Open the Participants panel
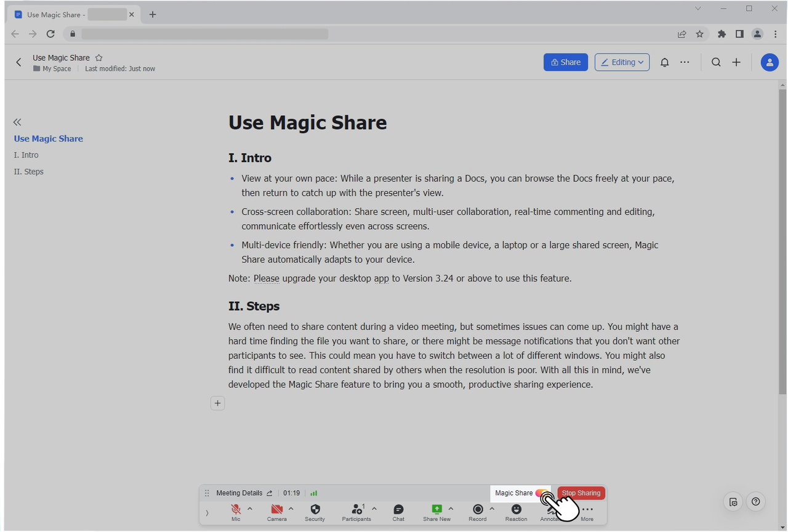The width and height of the screenshot is (788, 532). [356, 512]
